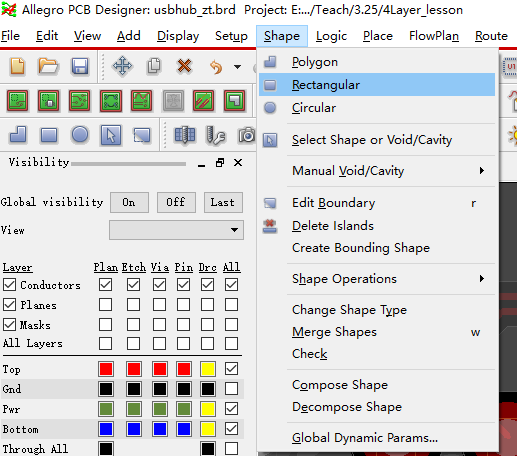
Task: Change the Top layer Plan red swatch
Action: pos(106,369)
